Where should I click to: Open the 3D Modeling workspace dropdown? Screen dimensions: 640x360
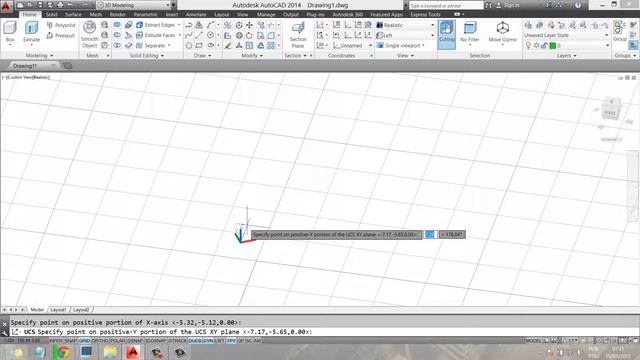134,5
